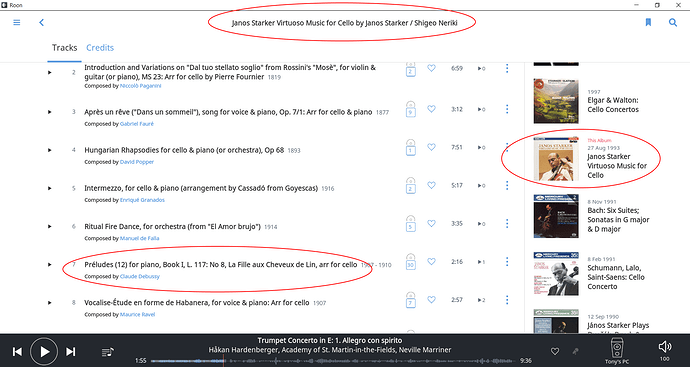Favorite the Ritual Fire Dance track
The width and height of the screenshot is (690, 367).
click(x=431, y=223)
